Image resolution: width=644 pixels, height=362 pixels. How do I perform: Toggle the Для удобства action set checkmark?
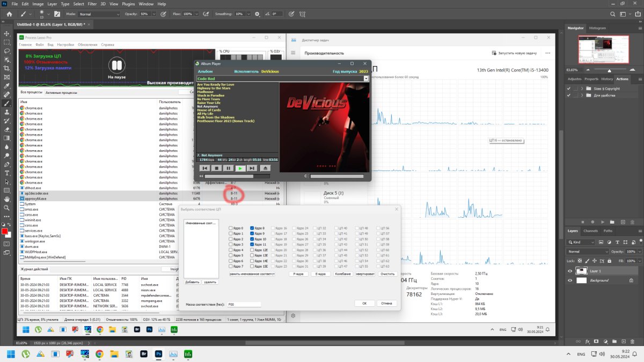(x=569, y=95)
